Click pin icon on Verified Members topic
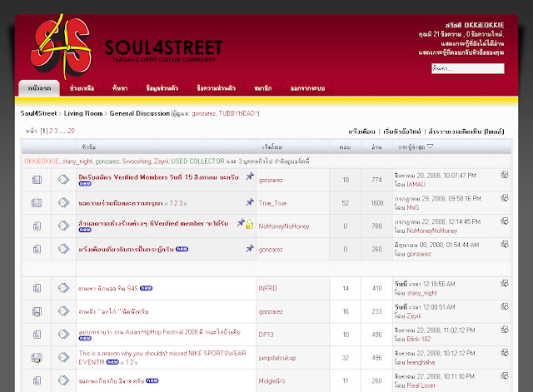533x392 pixels. coord(250,176)
